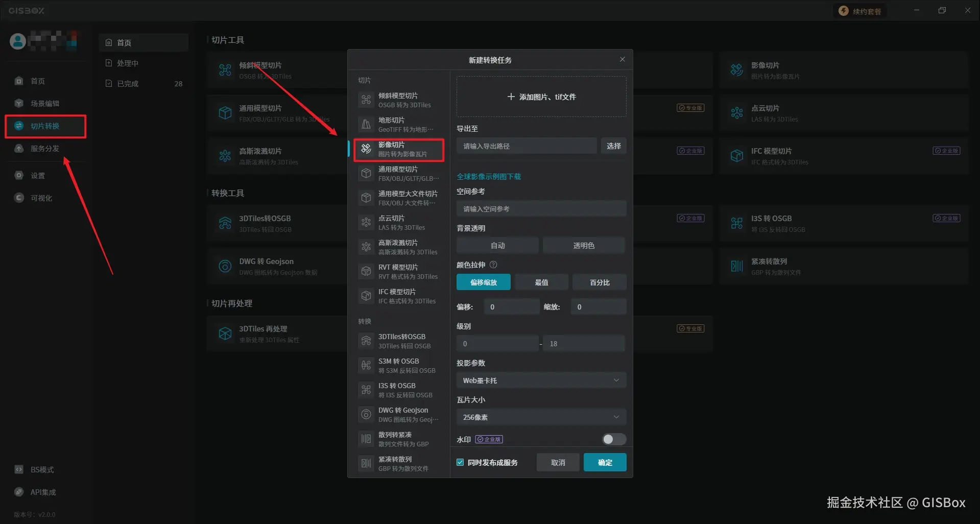Choose the 散列转紧凑 icon in the dialog
Screen dimensions: 980x524
[366, 439]
